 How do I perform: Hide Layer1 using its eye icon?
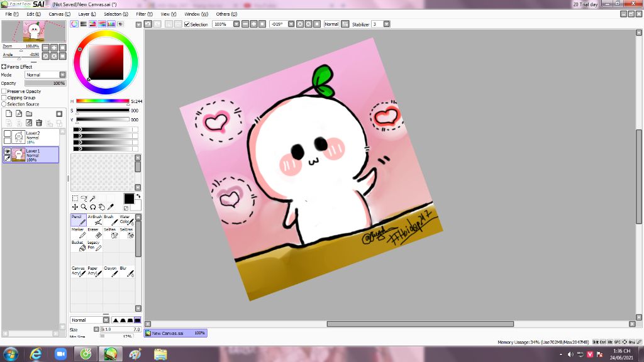click(7, 151)
